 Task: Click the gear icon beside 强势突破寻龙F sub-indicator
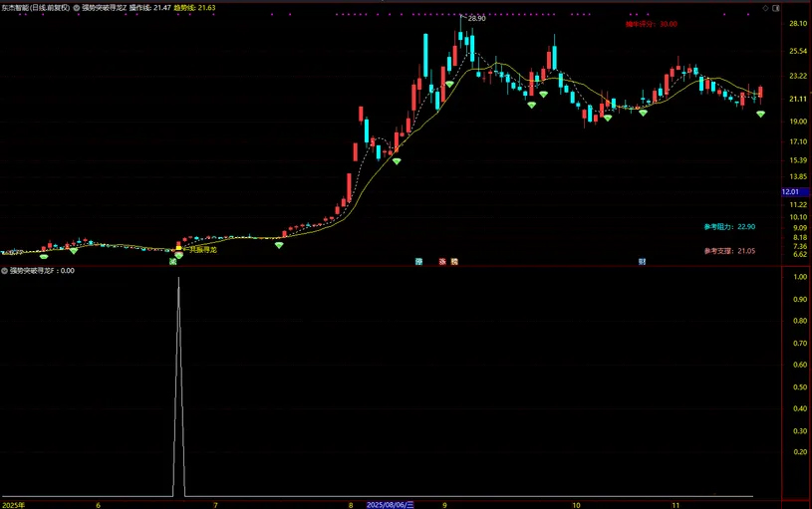click(x=5, y=270)
